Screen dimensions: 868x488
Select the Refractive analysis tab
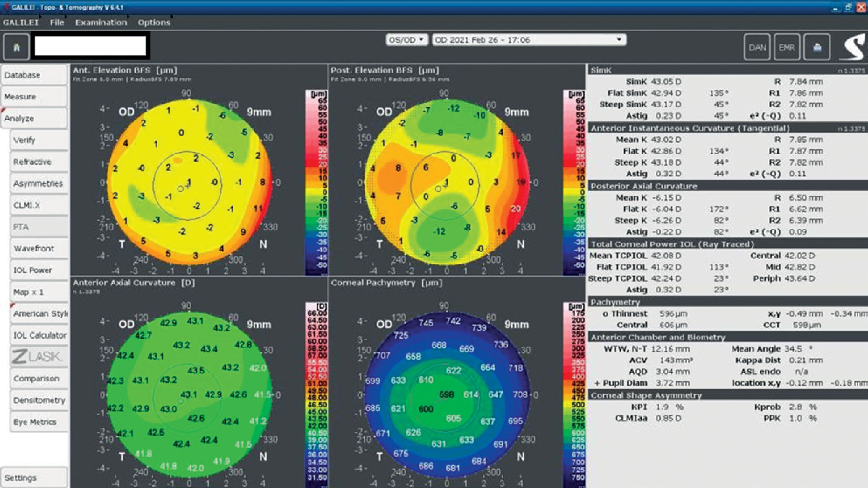point(39,162)
